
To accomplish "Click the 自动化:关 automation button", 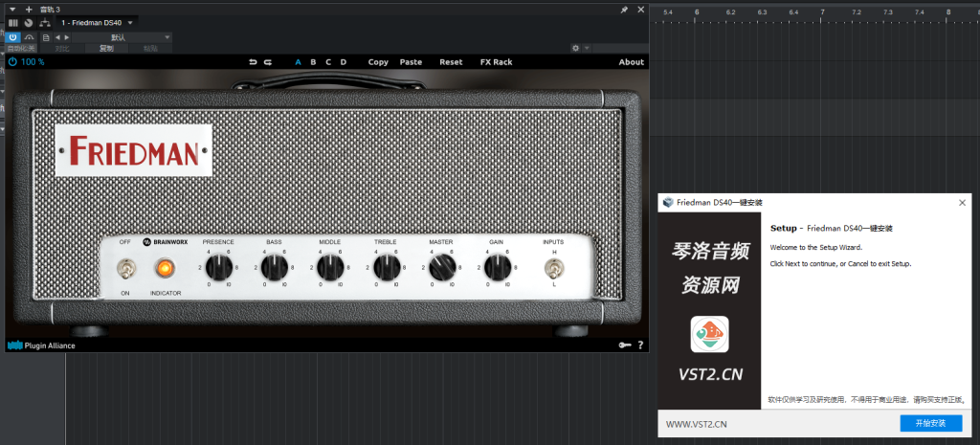I will (x=21, y=48).
